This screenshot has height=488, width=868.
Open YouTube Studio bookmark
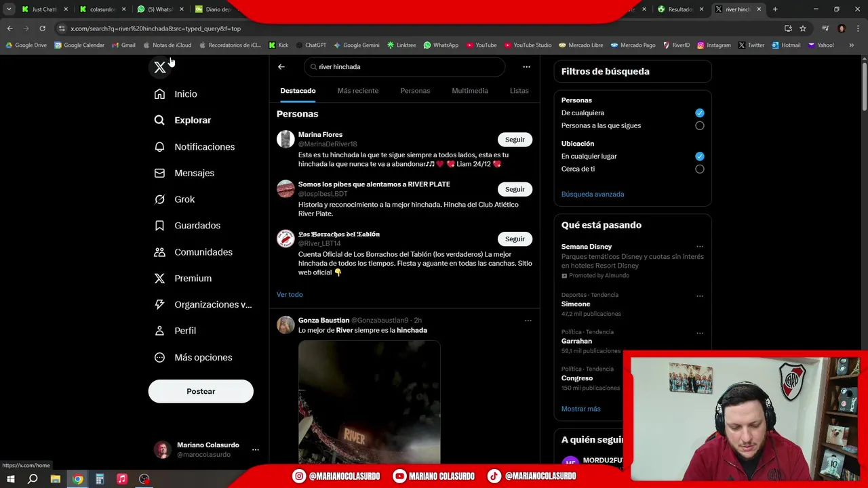[528, 45]
